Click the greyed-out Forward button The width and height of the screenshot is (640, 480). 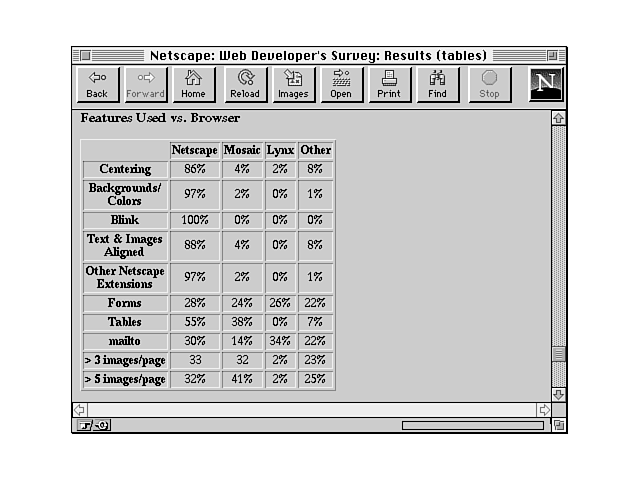[x=146, y=85]
